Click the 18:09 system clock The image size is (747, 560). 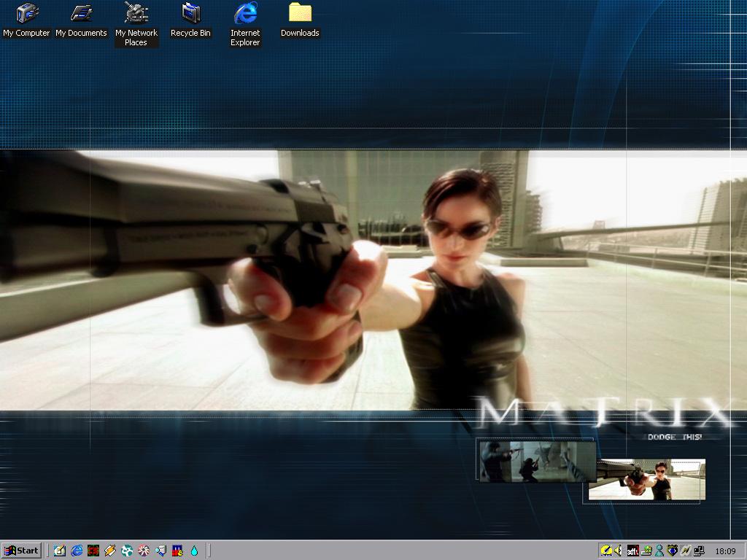coord(725,551)
